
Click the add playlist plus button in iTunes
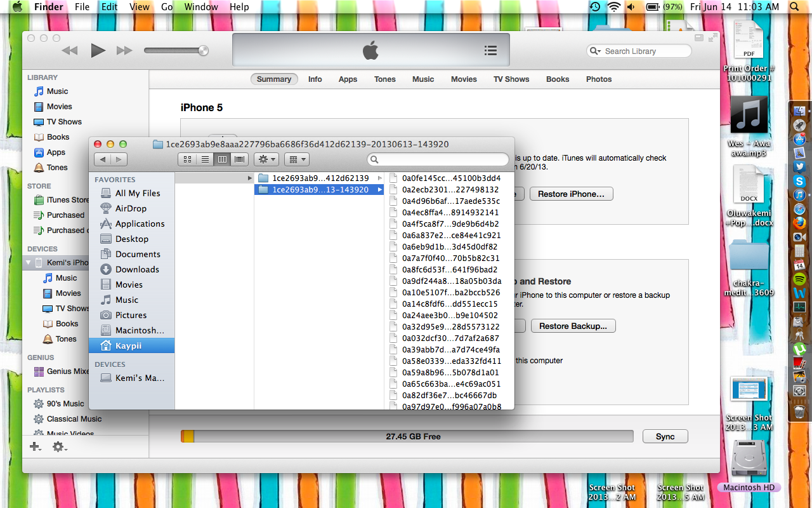[36, 447]
